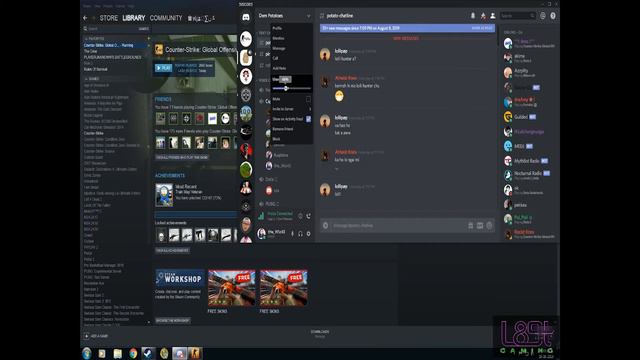Expand Dem Potatoes server dropdown
The width and height of the screenshot is (640, 360).
[x=308, y=16]
